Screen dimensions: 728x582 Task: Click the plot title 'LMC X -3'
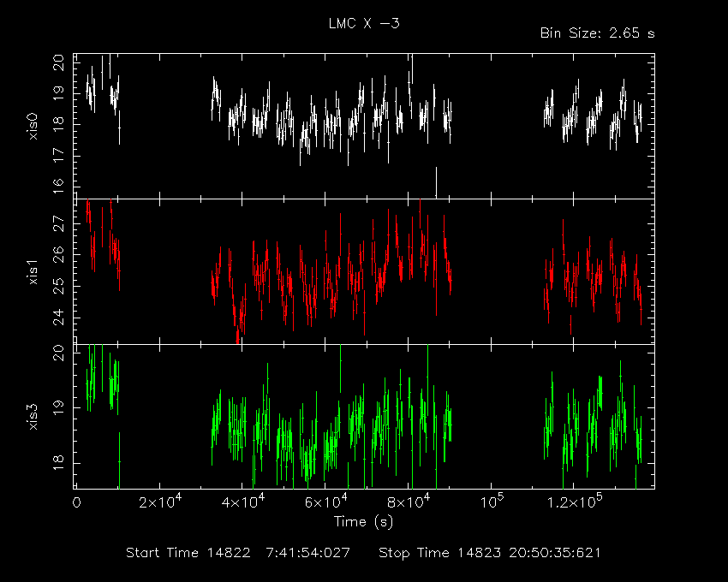(364, 24)
